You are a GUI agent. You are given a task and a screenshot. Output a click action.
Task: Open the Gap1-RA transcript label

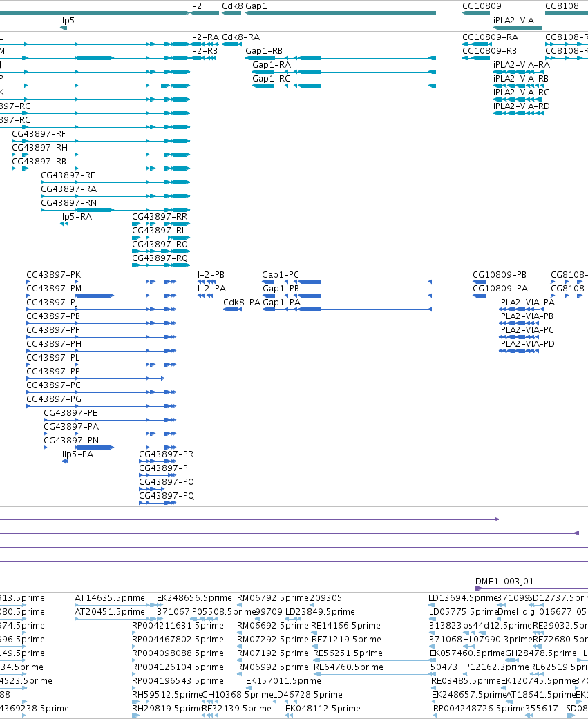coord(272,65)
